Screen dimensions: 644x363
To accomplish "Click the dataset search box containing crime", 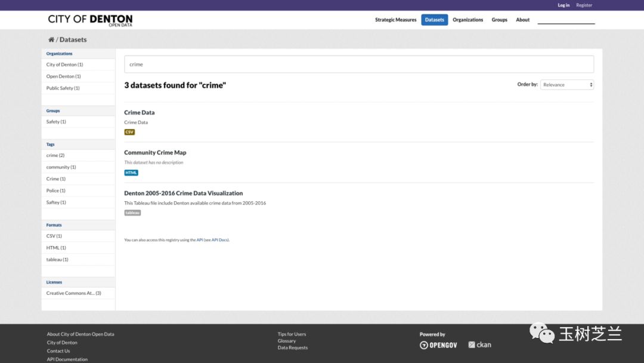I will pyautogui.click(x=359, y=64).
